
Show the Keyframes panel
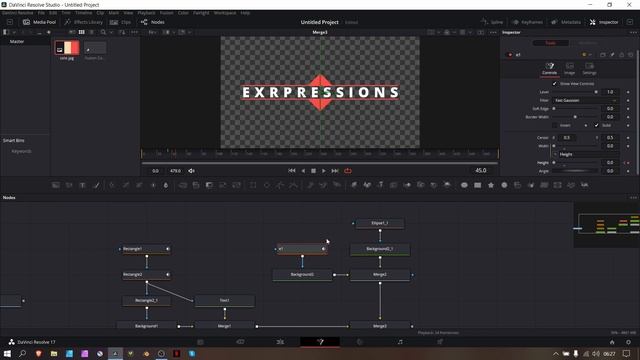527,22
